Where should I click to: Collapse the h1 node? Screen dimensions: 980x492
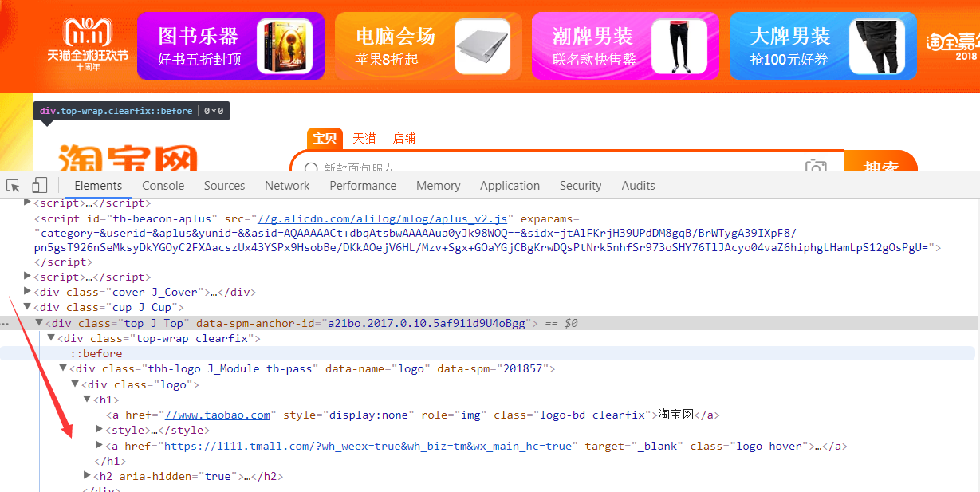point(88,400)
